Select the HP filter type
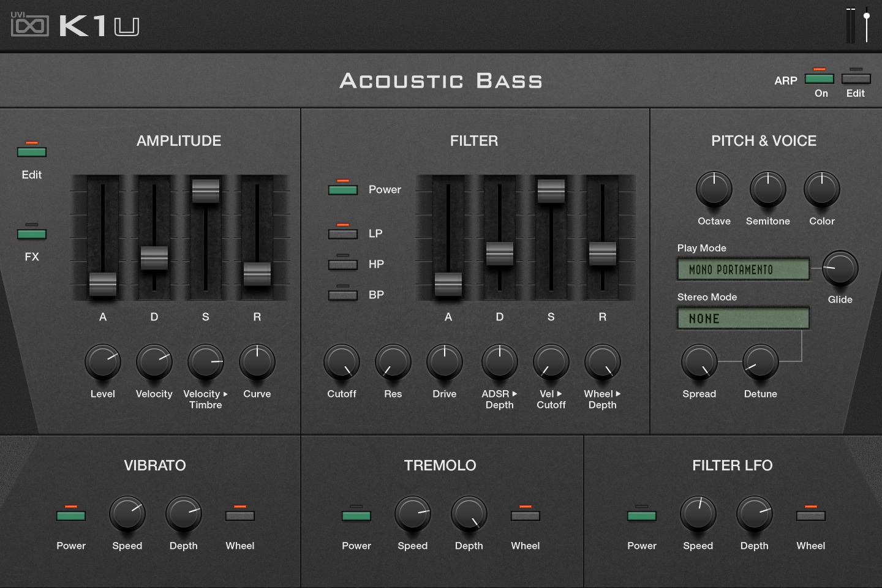Image resolution: width=882 pixels, height=588 pixels. [x=343, y=265]
